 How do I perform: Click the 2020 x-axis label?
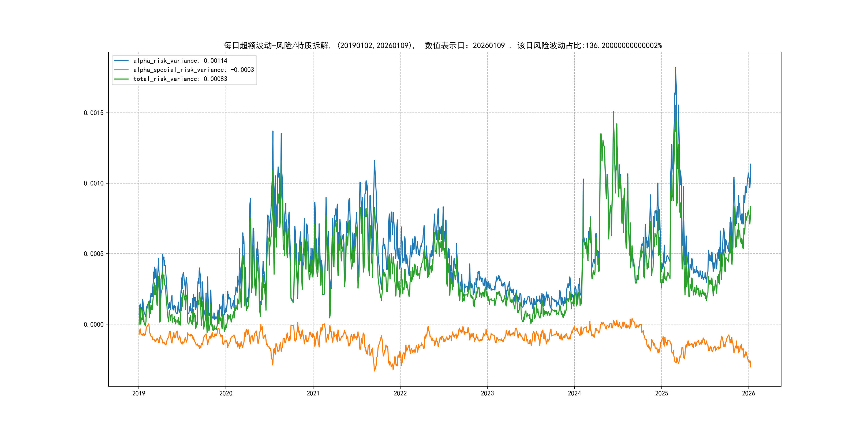click(226, 393)
